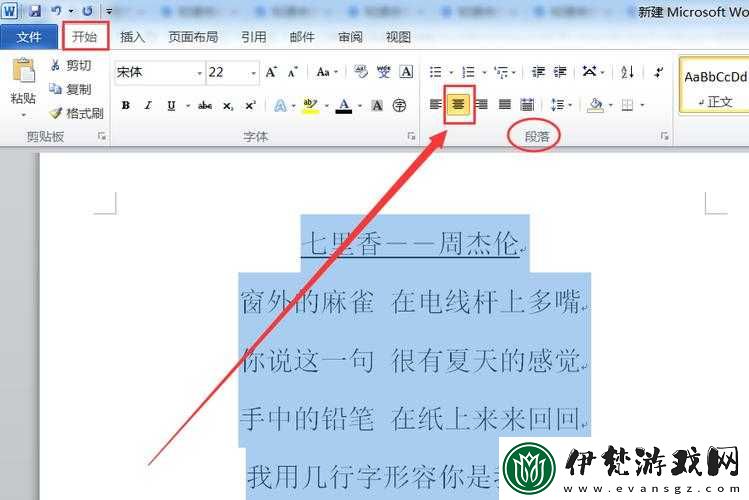Toggle superscript x² formatting
Viewport: 749px width, 500px height.
pos(251,105)
